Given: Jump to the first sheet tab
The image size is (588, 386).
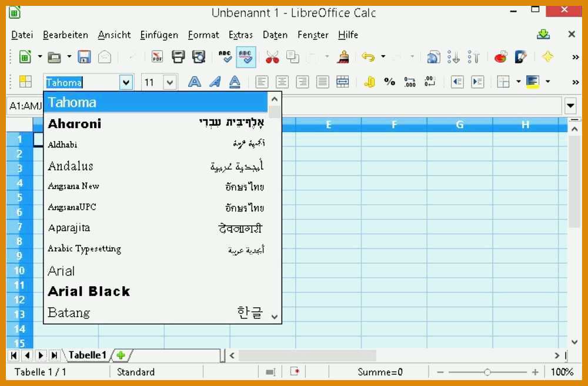Looking at the screenshot, I should click(x=14, y=355).
